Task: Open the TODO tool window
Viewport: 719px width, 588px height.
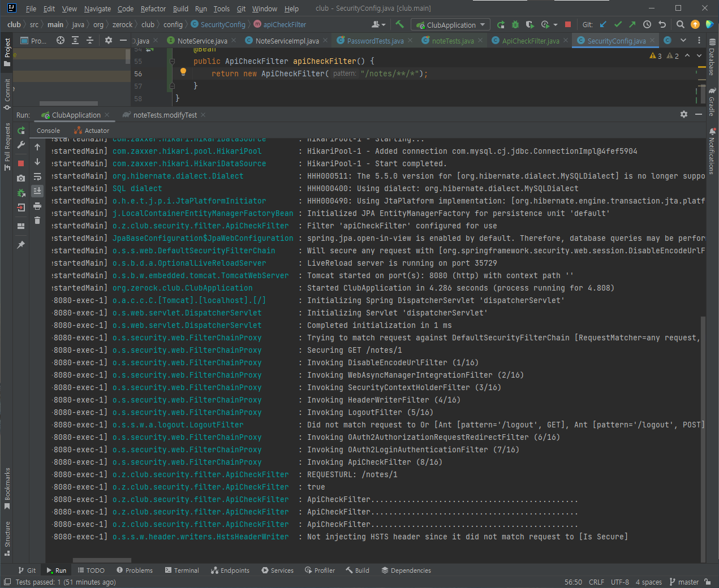Action: (91, 570)
